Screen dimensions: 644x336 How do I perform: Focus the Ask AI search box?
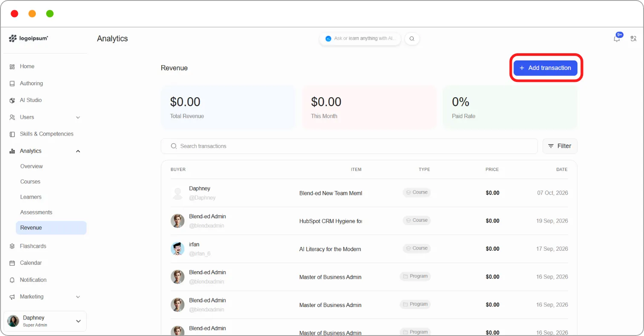click(x=360, y=38)
